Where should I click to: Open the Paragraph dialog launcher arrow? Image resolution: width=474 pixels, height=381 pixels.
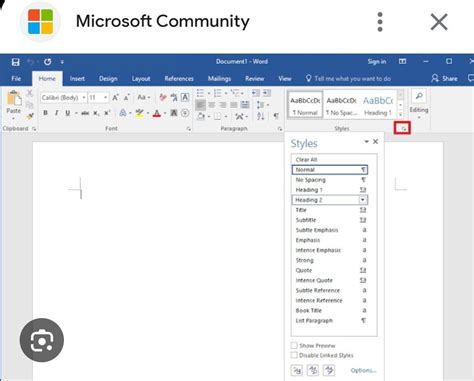pyautogui.click(x=280, y=129)
